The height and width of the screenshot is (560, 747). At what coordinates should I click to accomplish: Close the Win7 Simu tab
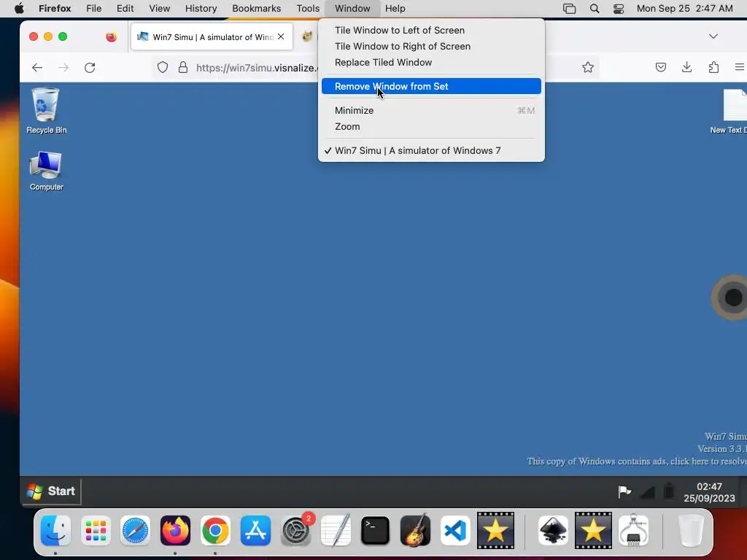point(281,36)
